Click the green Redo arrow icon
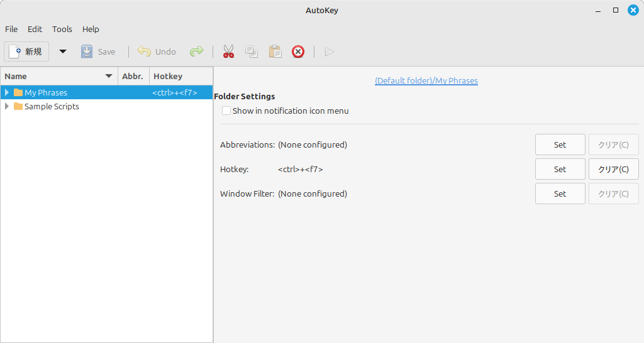The image size is (644, 343). click(x=197, y=52)
